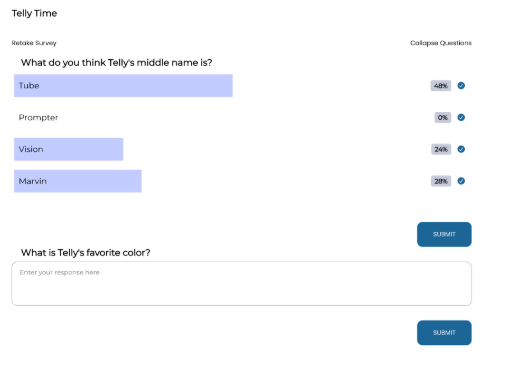Click the checkmark icon beside Marvin
The image size is (510, 365).
pos(461,181)
